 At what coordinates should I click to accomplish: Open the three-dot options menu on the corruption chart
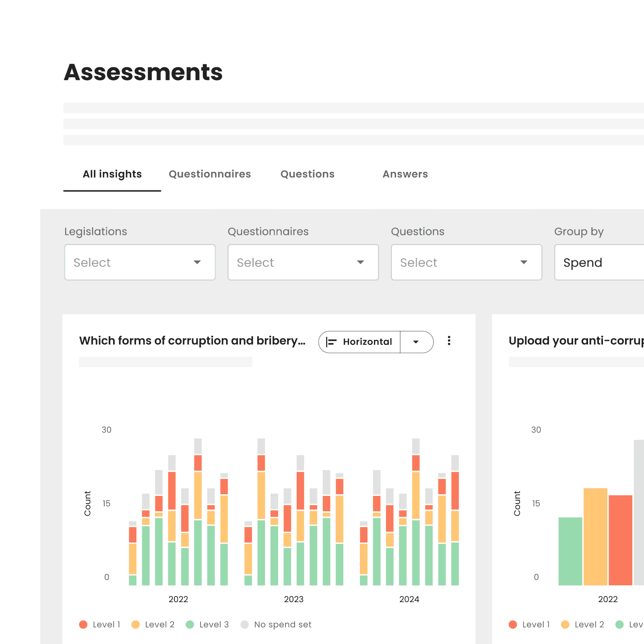pos(449,341)
